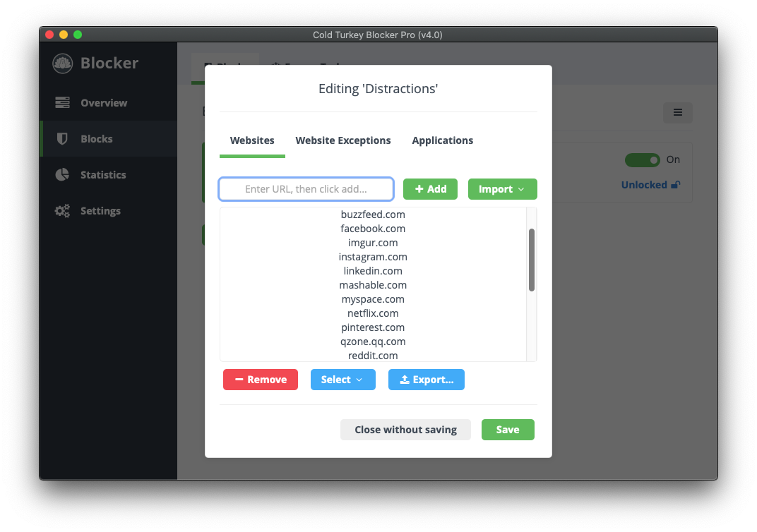Switch to the Applications tab
The width and height of the screenshot is (757, 532).
tap(442, 140)
